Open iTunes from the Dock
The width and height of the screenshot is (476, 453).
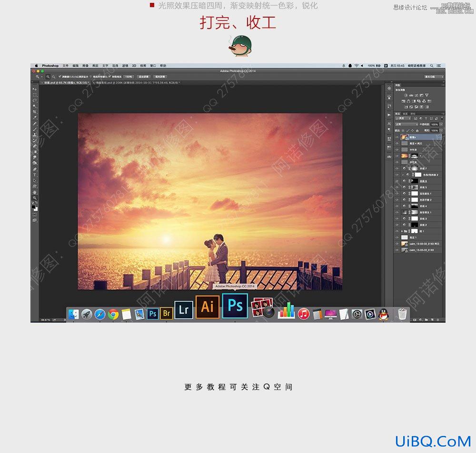[304, 314]
